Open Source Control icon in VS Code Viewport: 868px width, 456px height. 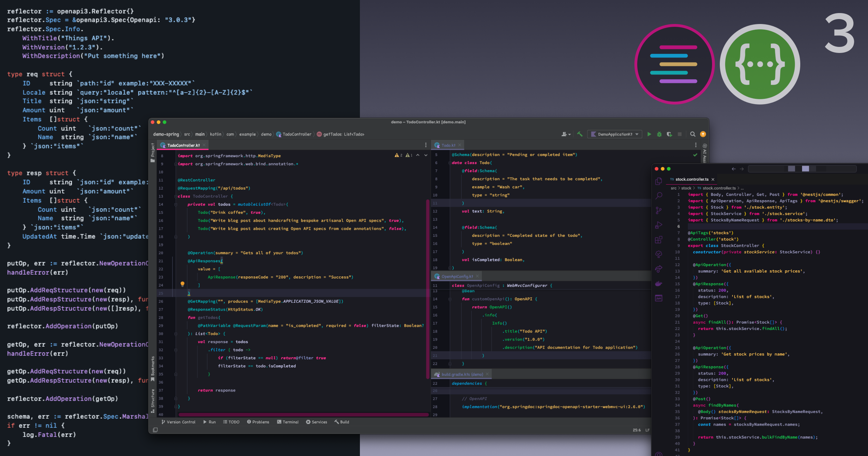(658, 210)
